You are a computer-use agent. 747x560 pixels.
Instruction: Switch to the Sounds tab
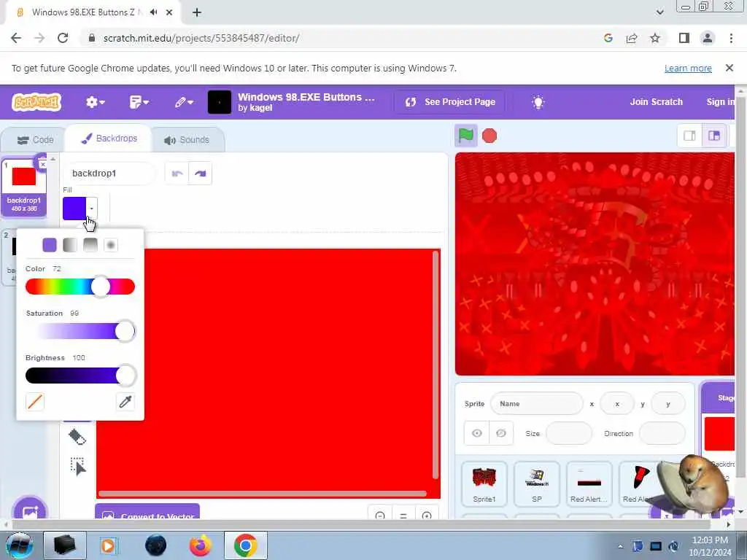tap(187, 139)
